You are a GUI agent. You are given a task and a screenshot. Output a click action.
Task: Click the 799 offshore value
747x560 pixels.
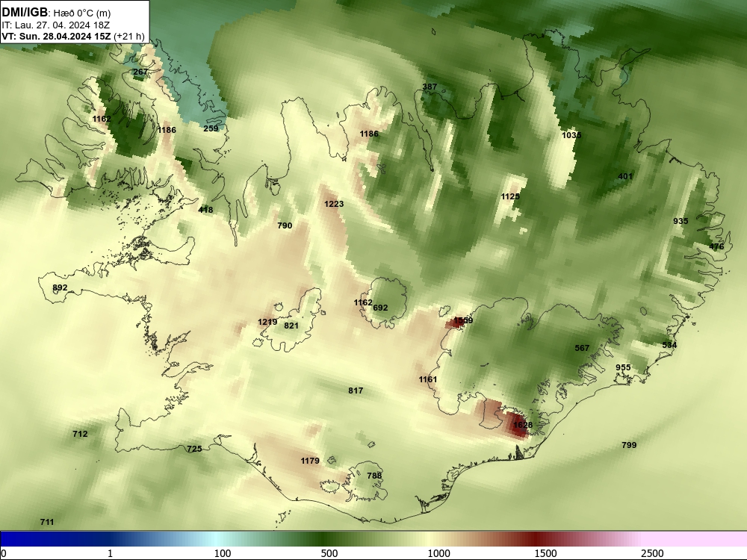629,445
